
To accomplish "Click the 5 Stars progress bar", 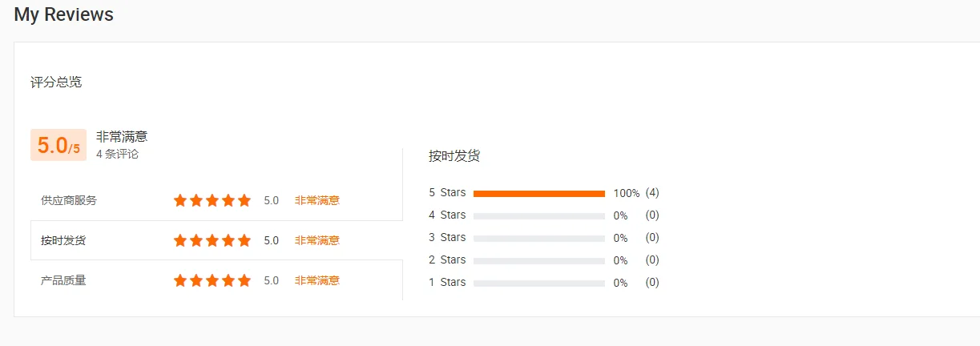I will pyautogui.click(x=538, y=193).
